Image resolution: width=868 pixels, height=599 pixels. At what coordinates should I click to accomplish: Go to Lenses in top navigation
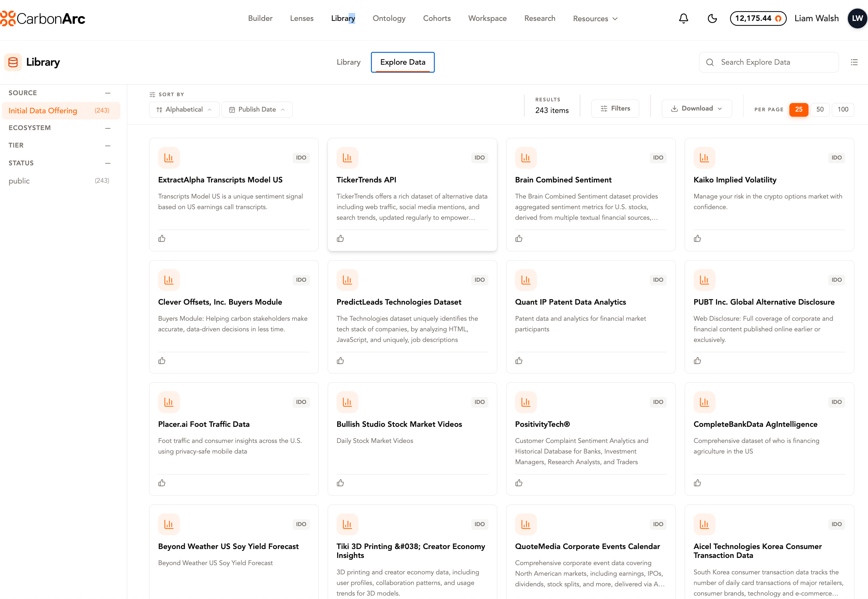click(x=302, y=18)
